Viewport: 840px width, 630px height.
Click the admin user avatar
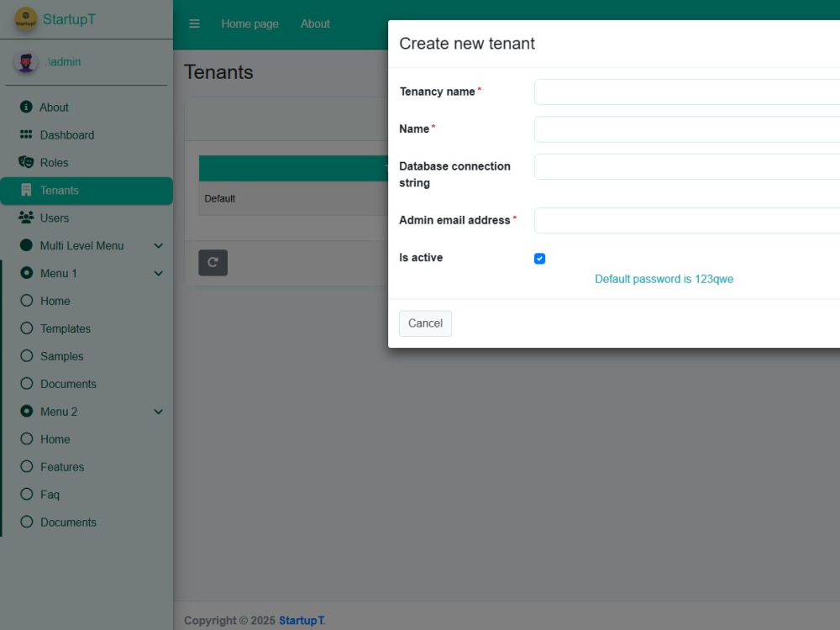26,62
